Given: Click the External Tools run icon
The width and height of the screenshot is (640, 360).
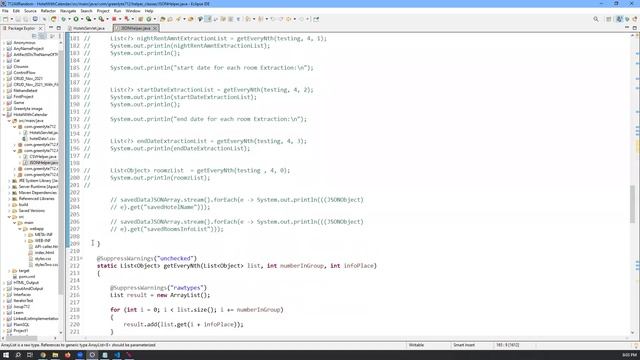Looking at the screenshot, I should tap(101, 19).
